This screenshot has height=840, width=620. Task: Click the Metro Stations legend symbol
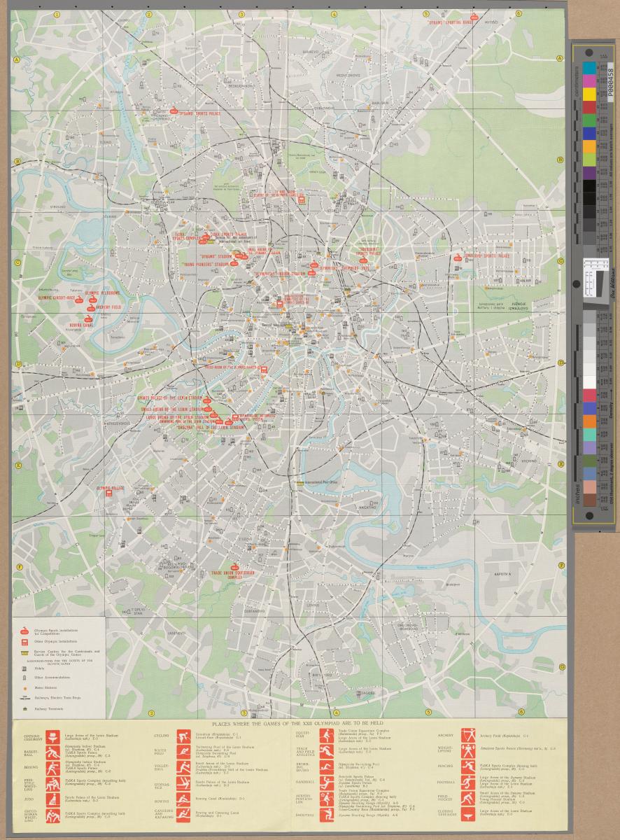point(25,687)
